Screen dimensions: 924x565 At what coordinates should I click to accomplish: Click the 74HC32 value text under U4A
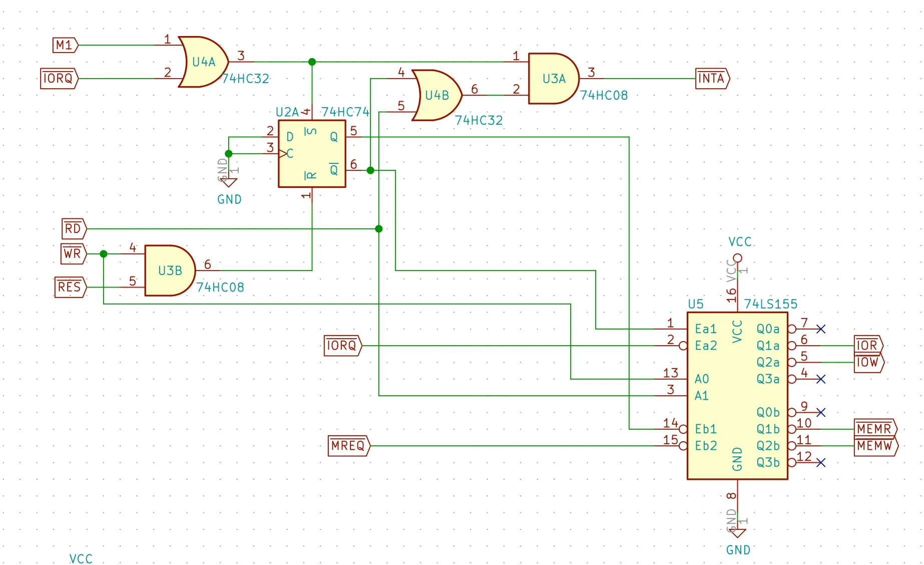[x=245, y=79]
